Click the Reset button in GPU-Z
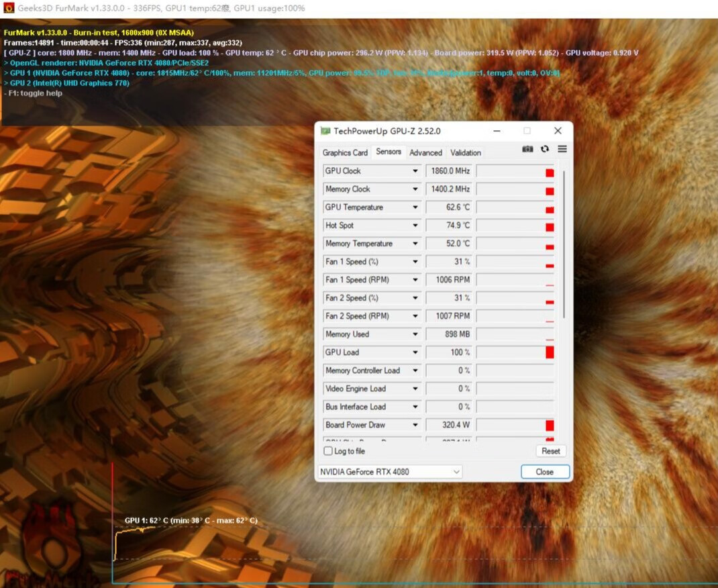718x588 pixels. click(x=550, y=451)
